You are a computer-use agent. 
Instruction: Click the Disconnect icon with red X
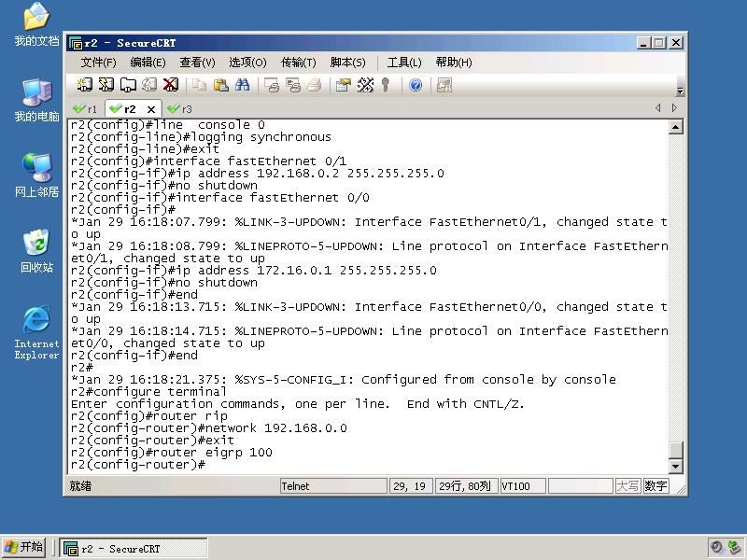tap(171, 85)
